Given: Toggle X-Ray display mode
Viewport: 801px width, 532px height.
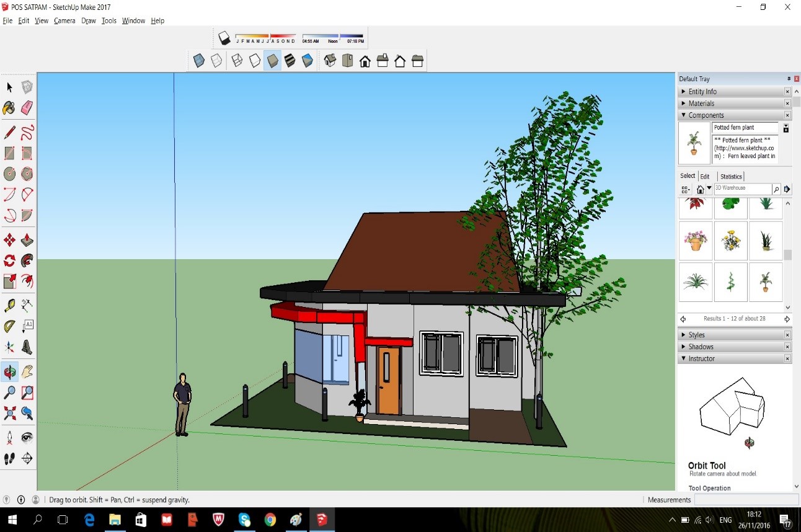Looking at the screenshot, I should [198, 60].
